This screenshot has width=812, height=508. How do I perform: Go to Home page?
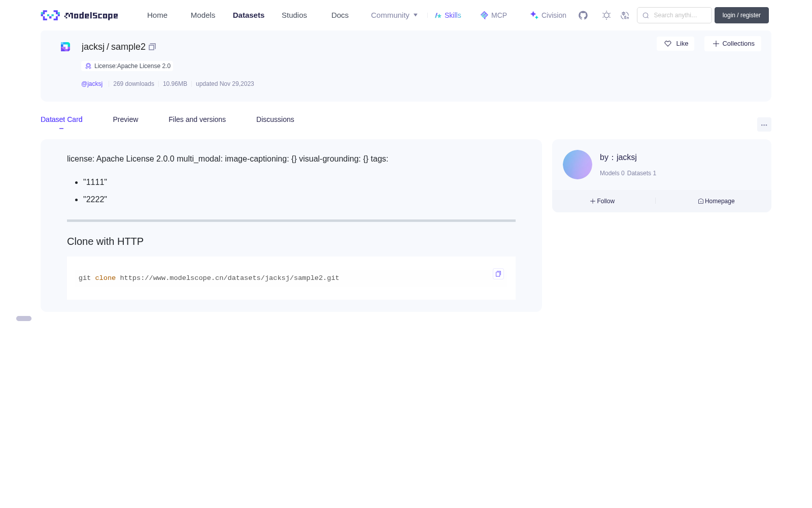[x=157, y=15]
